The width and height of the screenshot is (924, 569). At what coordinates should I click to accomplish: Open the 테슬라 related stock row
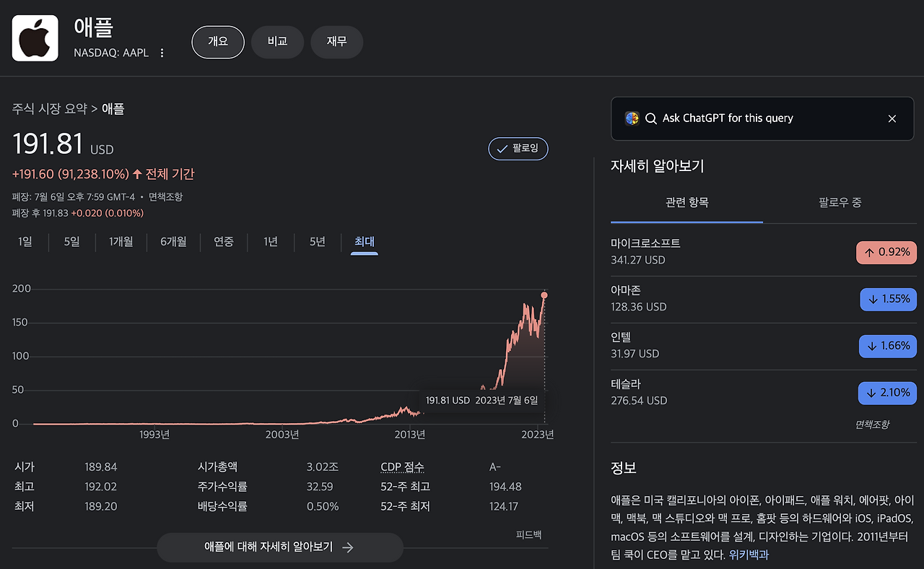tap(764, 392)
